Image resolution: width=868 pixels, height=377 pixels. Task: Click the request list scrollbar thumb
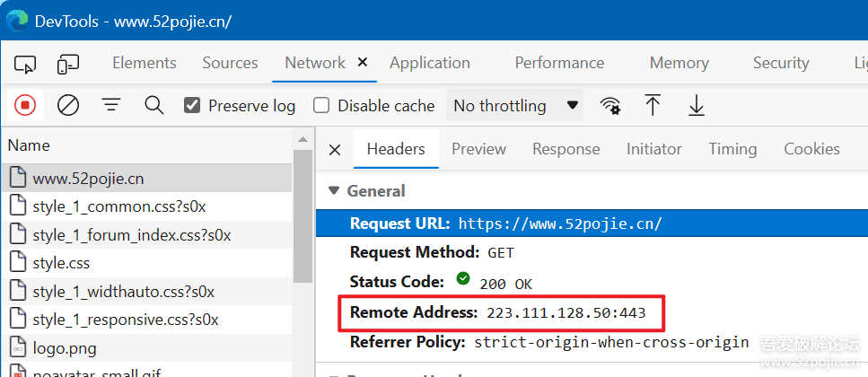(302, 216)
